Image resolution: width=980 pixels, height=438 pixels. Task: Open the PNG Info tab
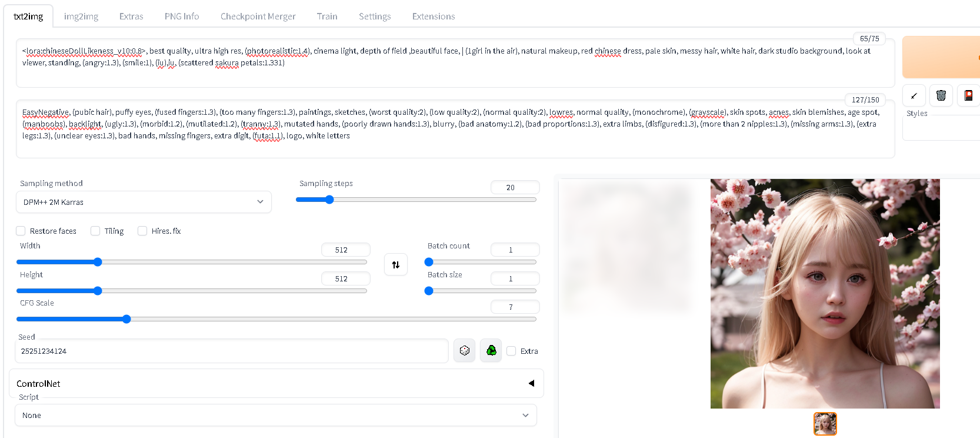pos(182,16)
